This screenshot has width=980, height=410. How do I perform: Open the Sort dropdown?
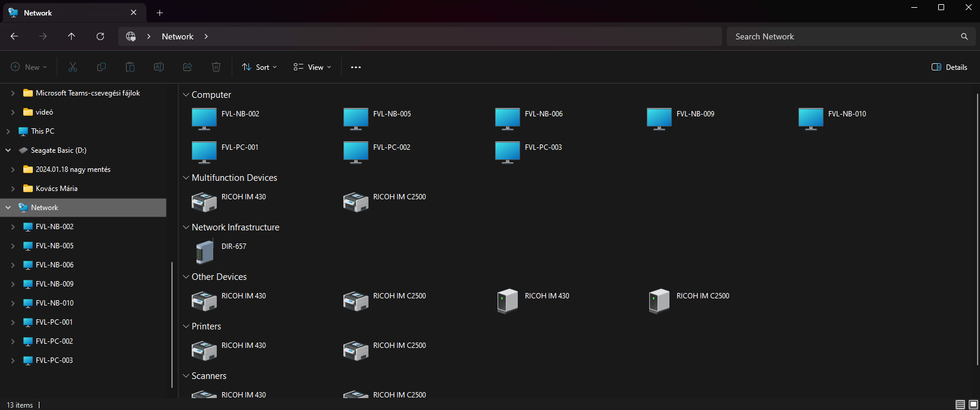click(259, 67)
